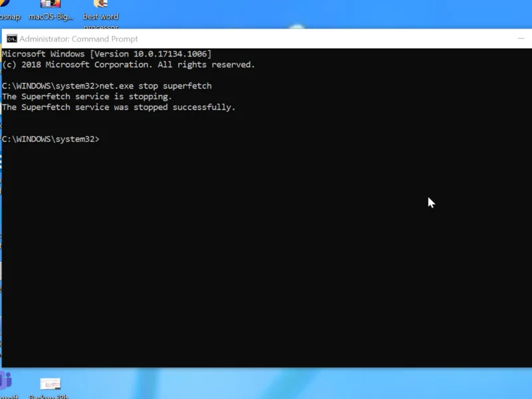Select the best word processor desktop icon

pos(101,14)
